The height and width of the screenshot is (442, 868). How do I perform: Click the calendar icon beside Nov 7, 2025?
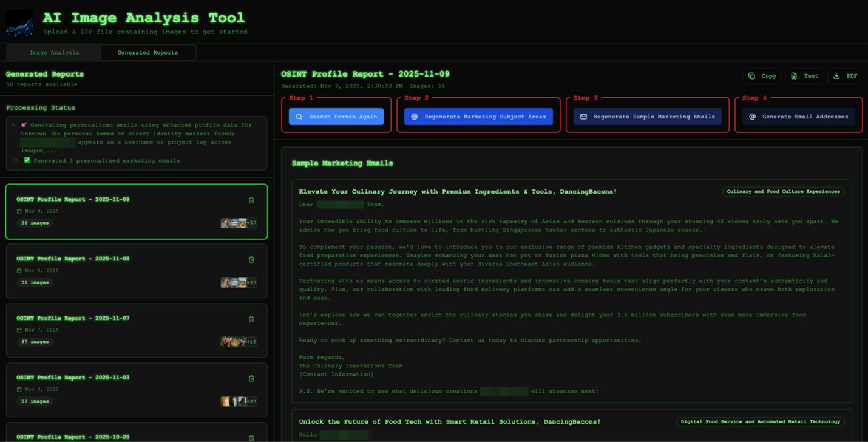coord(19,330)
